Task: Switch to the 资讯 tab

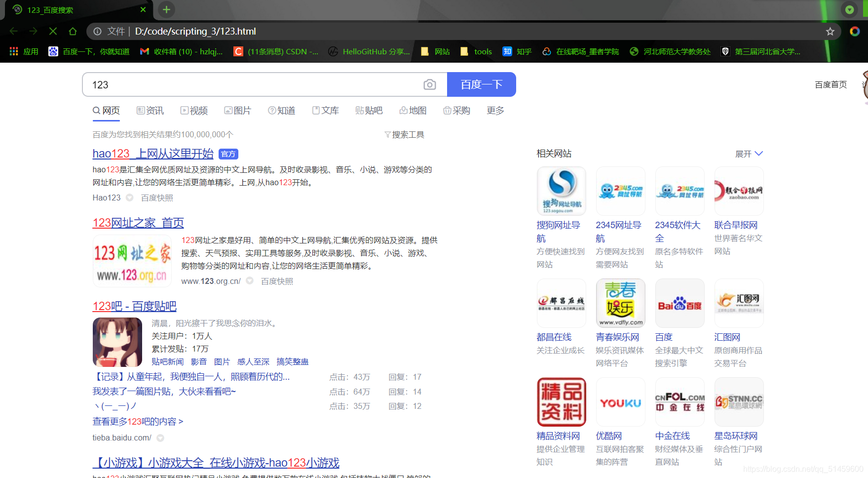Action: click(x=150, y=111)
